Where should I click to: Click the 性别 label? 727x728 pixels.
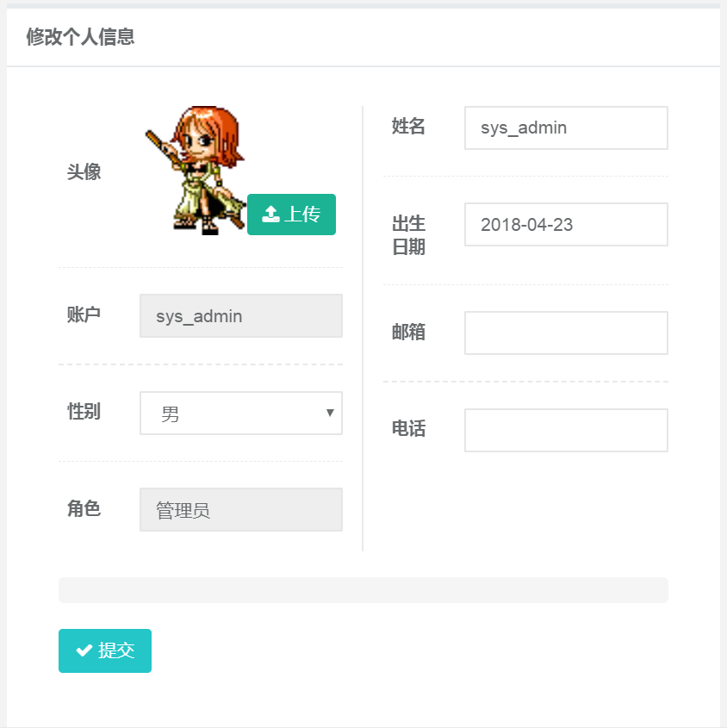84,411
